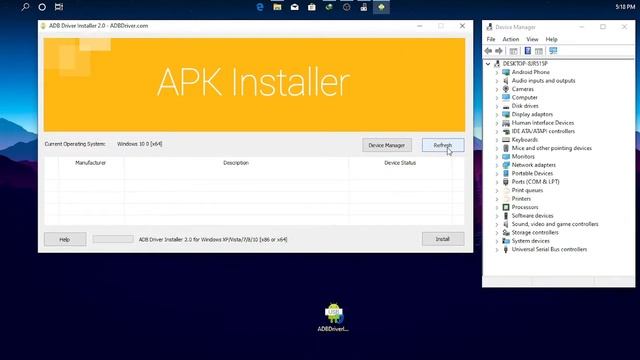Click the ADB Driver Installer title bar icon
The width and height of the screenshot is (640, 360).
pos(43,26)
